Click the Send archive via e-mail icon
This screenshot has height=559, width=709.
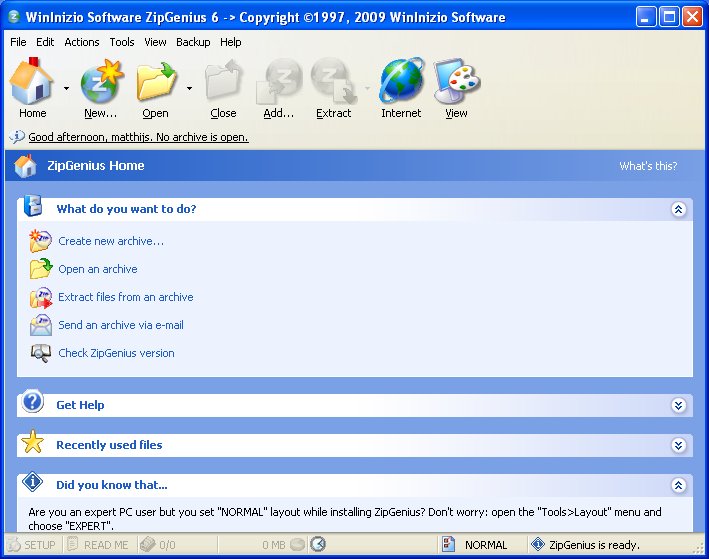tap(41, 325)
